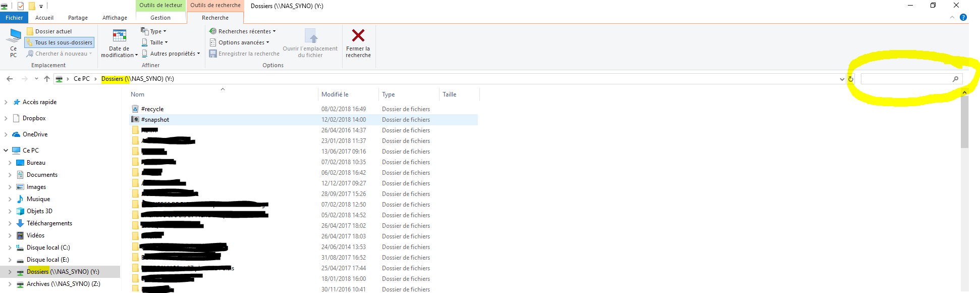Viewport: 980px width, 293px height.
Task: Click the Properties checkmark quick access icon
Action: pos(21,6)
